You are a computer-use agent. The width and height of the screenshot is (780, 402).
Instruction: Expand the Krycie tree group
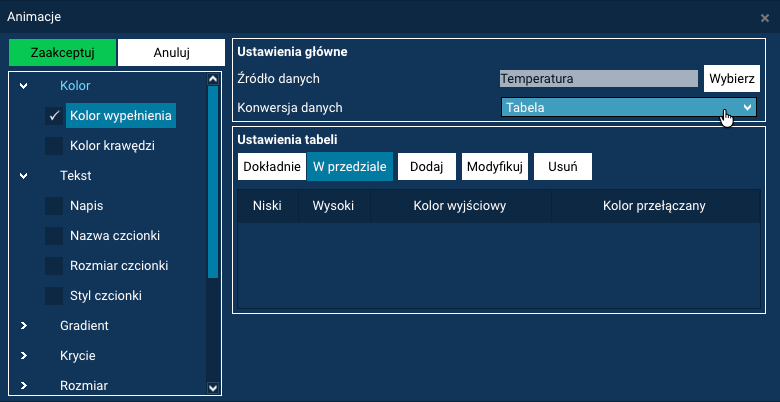click(x=24, y=355)
